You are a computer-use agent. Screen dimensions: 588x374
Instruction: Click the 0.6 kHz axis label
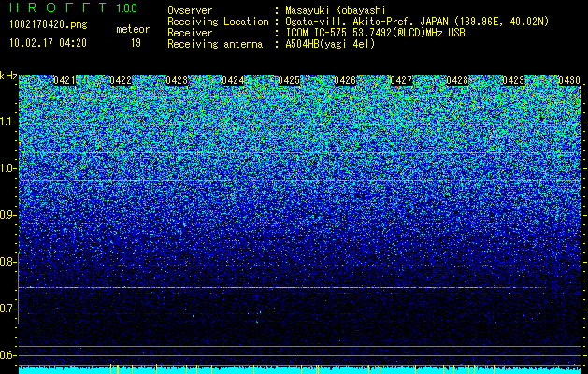pyautogui.click(x=7, y=355)
